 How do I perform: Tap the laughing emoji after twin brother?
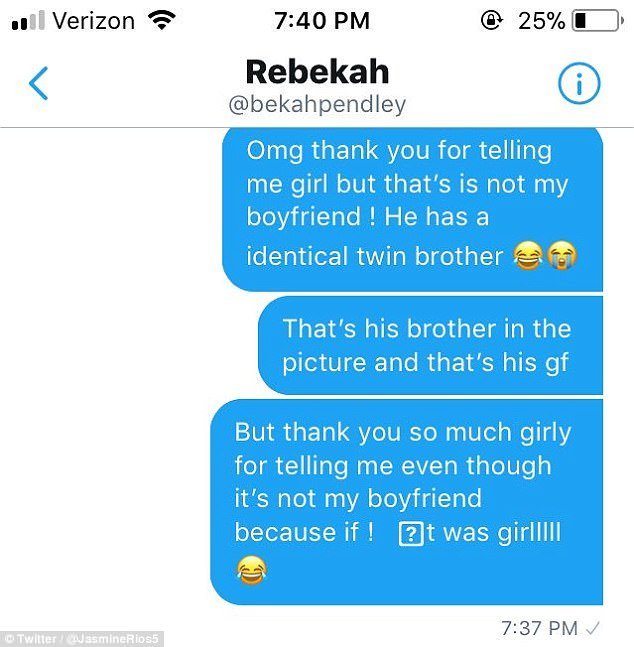pos(528,256)
